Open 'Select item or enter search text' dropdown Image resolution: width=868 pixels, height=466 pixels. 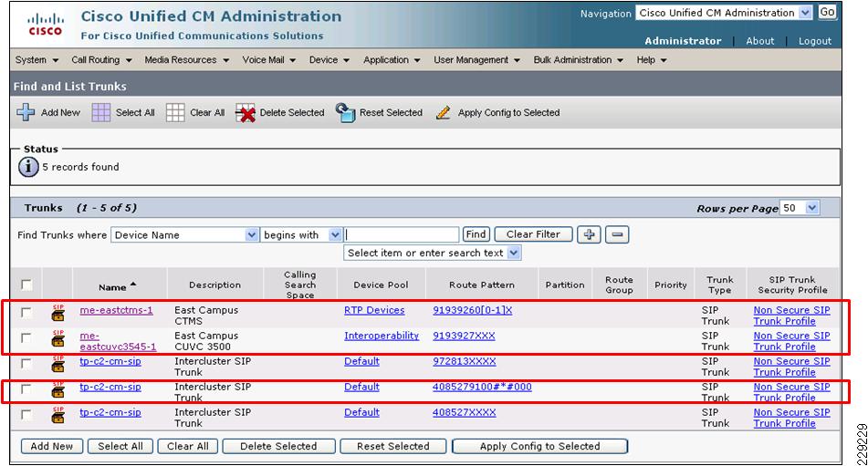point(432,253)
